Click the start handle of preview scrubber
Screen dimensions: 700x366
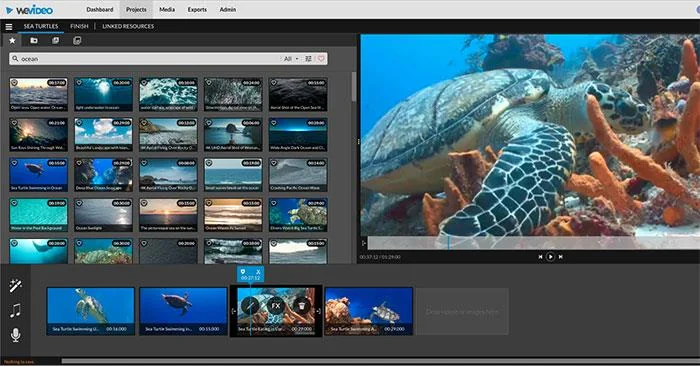(364, 243)
